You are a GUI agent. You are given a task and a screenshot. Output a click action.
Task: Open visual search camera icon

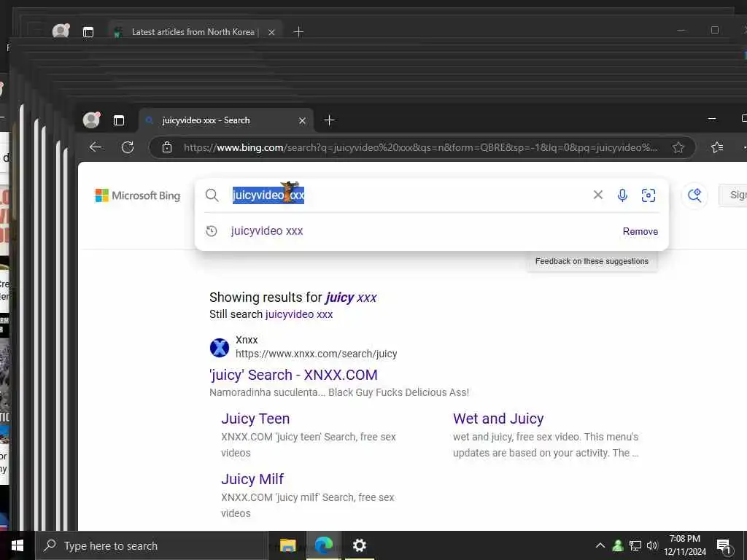click(649, 195)
